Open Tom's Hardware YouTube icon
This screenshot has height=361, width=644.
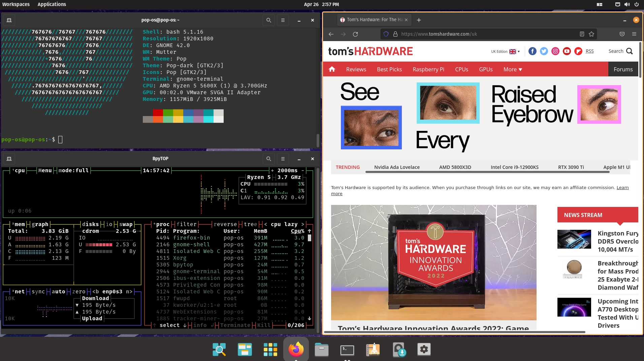(x=567, y=51)
